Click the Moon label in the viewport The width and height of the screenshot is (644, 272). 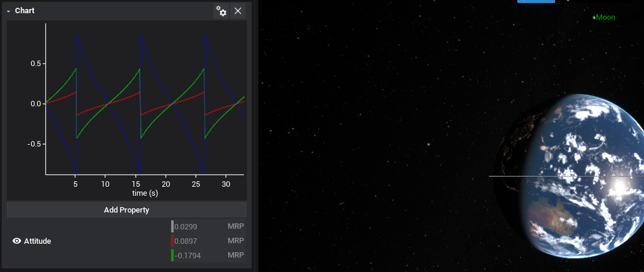click(x=604, y=17)
